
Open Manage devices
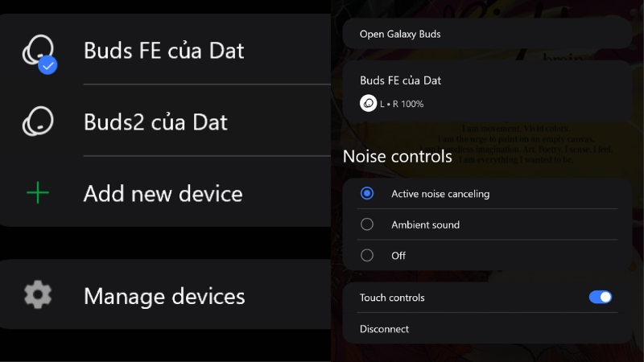164,295
